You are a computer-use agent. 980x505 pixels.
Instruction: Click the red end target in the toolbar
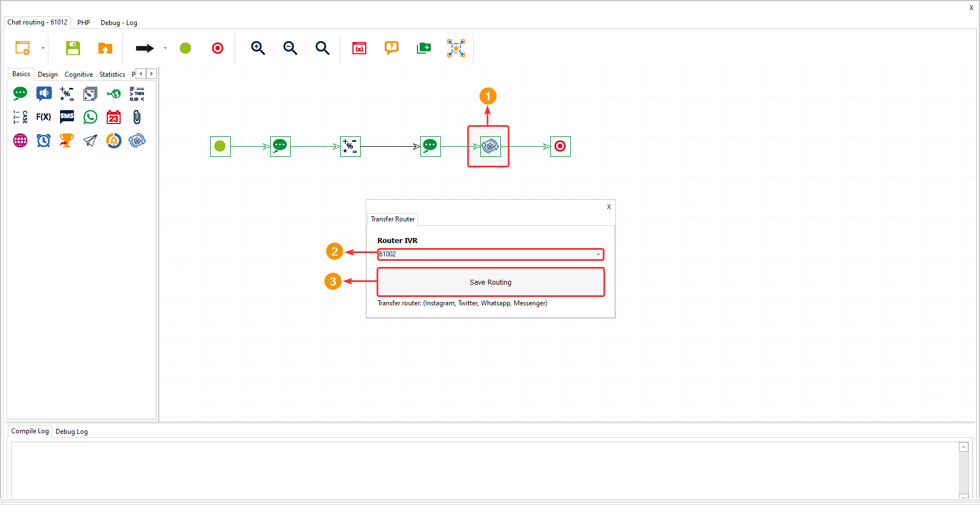click(x=218, y=48)
